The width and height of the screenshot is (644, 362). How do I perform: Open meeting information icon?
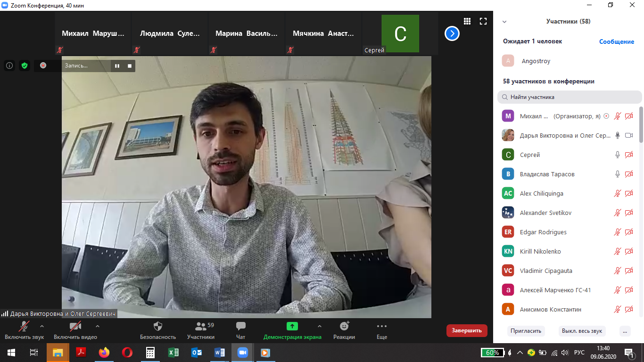pyautogui.click(x=9, y=66)
